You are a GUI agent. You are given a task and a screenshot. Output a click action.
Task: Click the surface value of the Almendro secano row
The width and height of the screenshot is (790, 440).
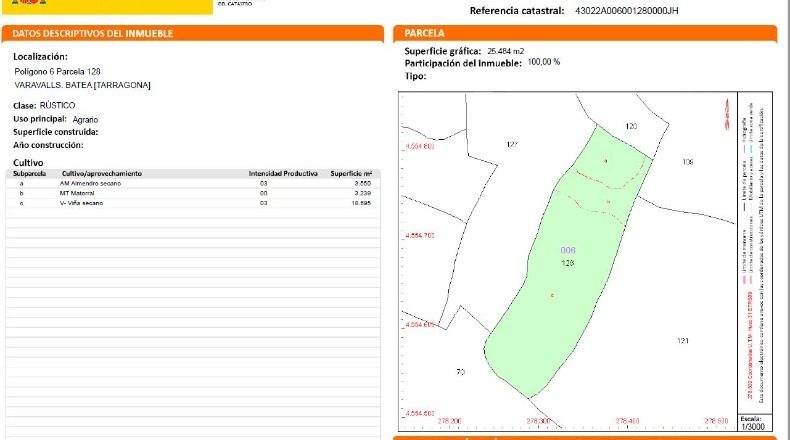coord(363,183)
